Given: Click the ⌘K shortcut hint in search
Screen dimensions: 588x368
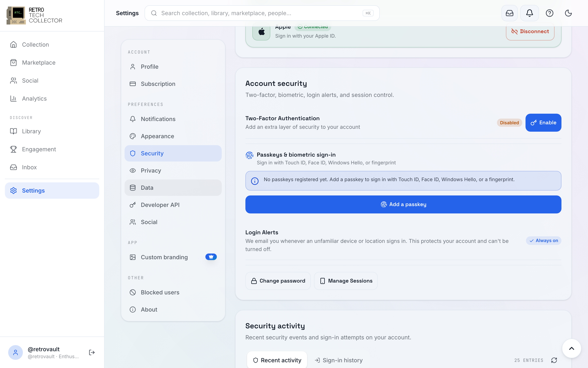Looking at the screenshot, I should [368, 13].
